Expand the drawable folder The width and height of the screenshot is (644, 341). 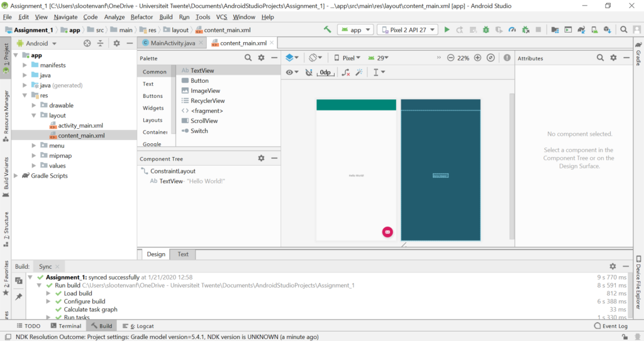point(34,106)
